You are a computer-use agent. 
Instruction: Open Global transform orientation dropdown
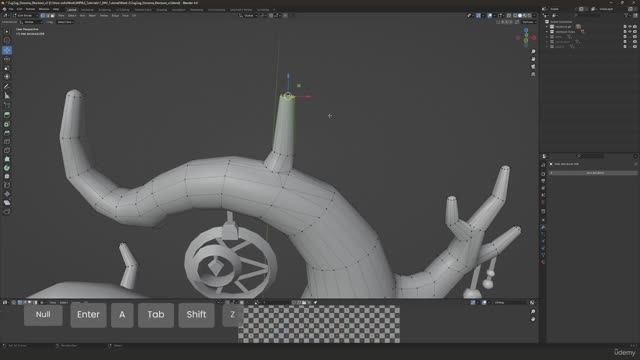(249, 16)
